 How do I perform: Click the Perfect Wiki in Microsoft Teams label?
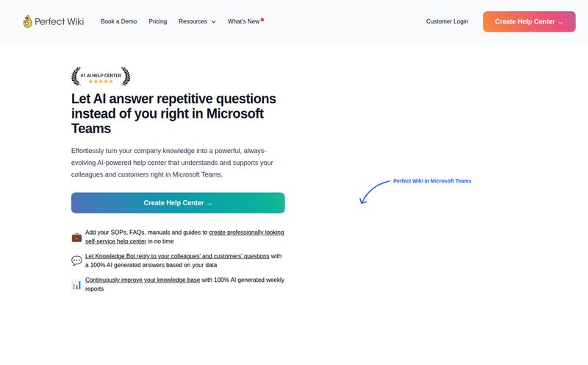[x=432, y=181]
